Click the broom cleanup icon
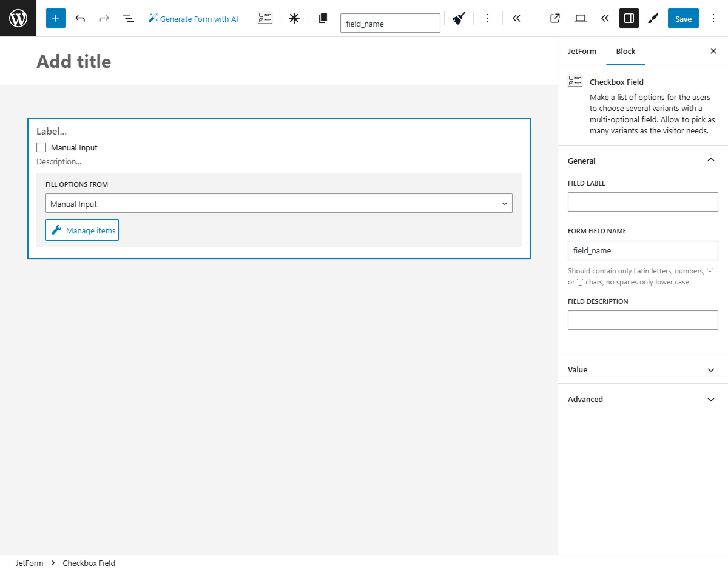 coord(458,18)
